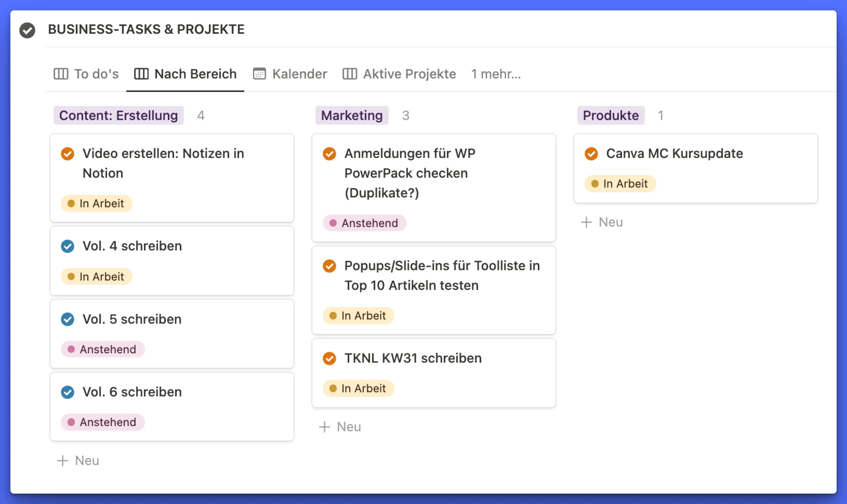Toggle check circle on Vol. 5 schreiben
Image resolution: width=847 pixels, height=504 pixels.
point(68,319)
